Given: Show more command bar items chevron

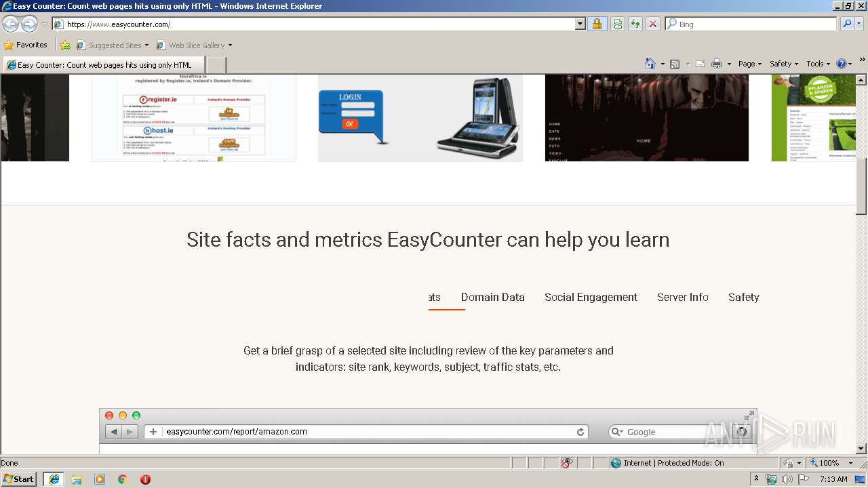Looking at the screenshot, I should (x=863, y=60).
